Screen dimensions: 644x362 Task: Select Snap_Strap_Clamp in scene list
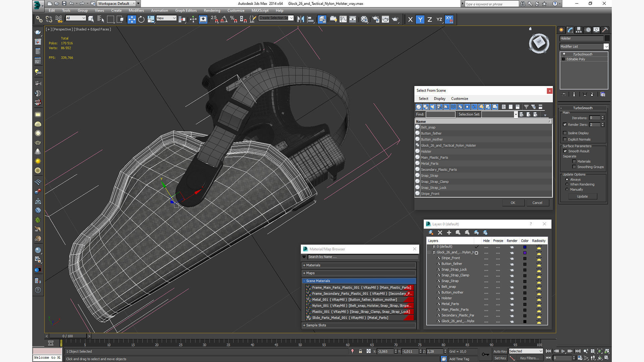435,182
